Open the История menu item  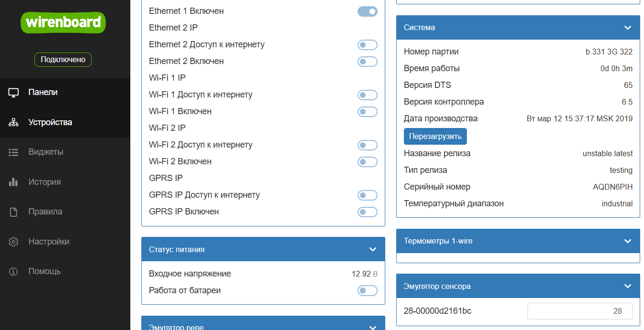point(44,182)
